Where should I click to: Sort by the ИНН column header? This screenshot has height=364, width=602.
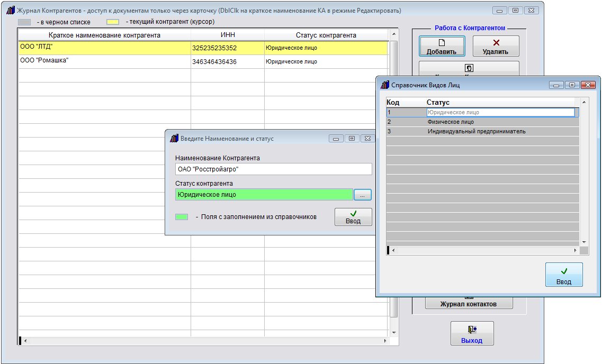pos(227,35)
